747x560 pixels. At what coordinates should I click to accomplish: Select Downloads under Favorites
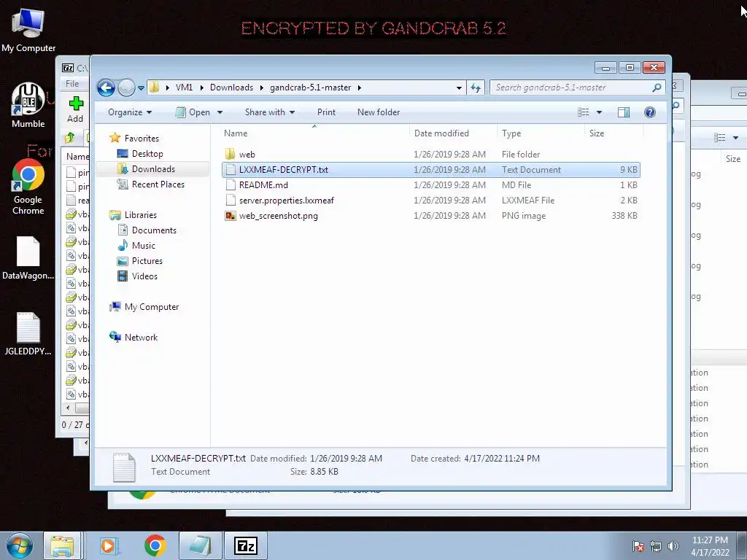pyautogui.click(x=153, y=169)
